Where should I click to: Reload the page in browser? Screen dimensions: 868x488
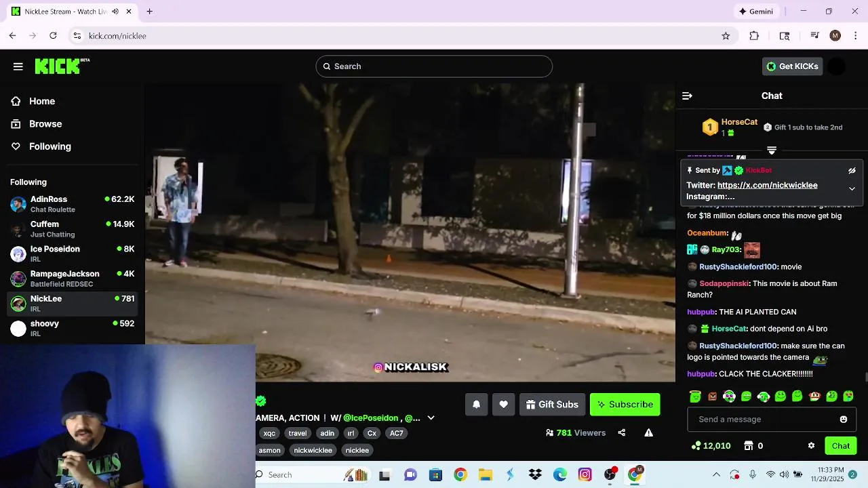53,36
